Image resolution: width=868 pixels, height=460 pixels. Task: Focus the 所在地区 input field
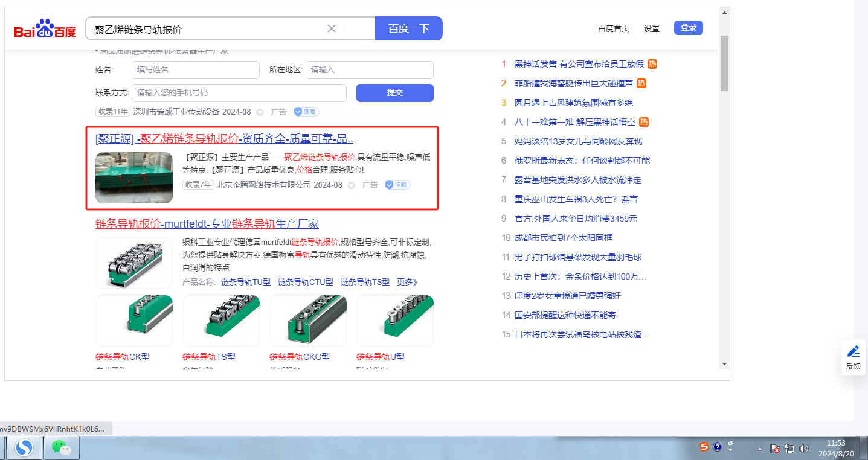(x=370, y=70)
